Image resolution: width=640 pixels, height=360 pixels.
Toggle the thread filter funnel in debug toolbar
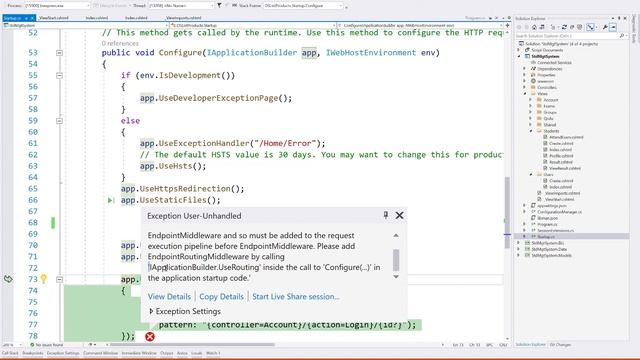pyautogui.click(x=219, y=6)
